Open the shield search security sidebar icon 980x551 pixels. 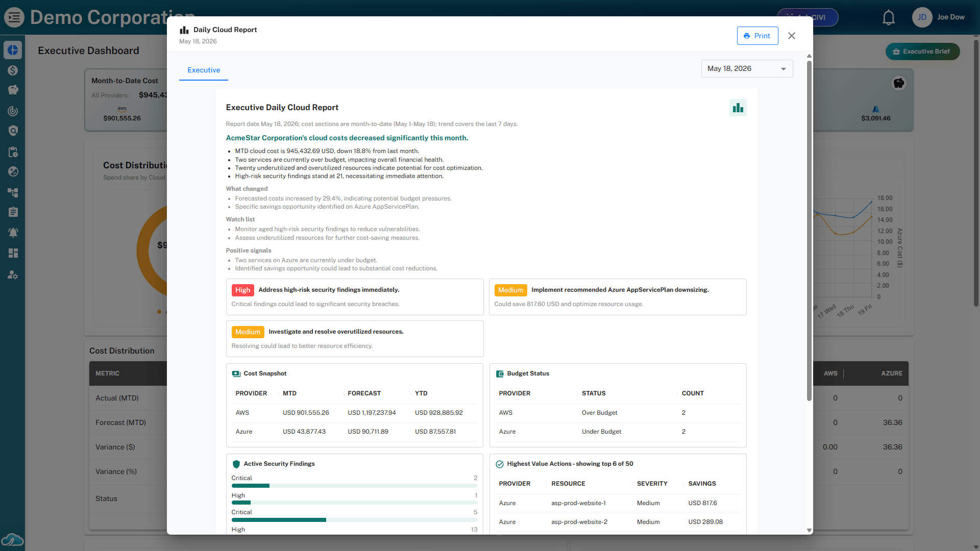[13, 131]
